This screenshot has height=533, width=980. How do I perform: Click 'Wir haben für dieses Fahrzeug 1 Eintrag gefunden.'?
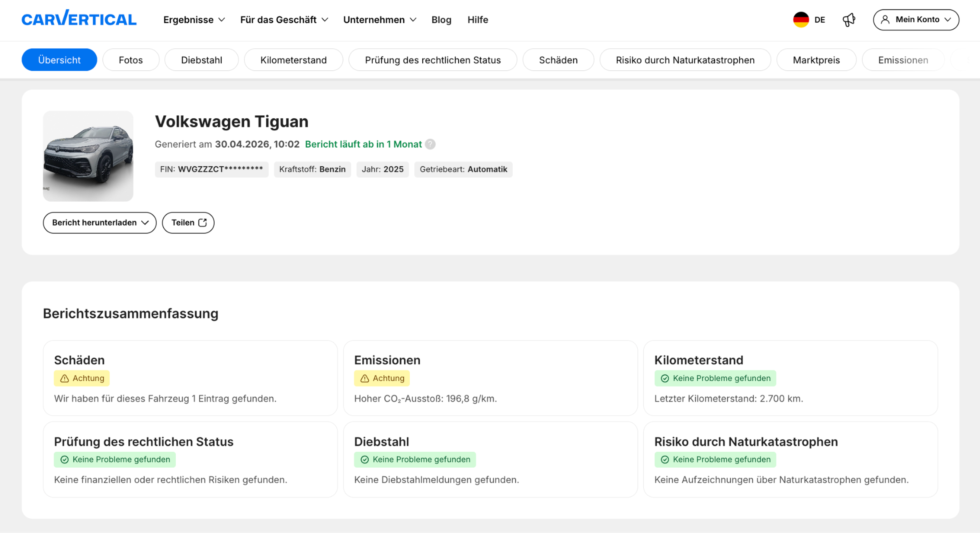165,399
